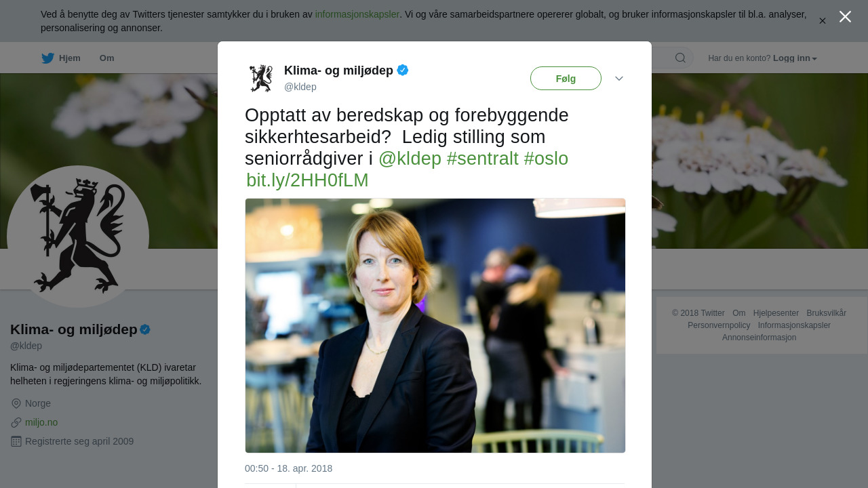Open the Om menu item
Viewport: 868px width, 488px height.
pos(107,58)
